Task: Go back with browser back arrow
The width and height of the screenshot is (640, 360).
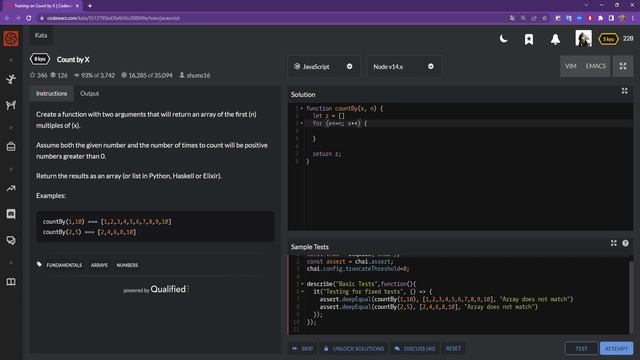Action: pyautogui.click(x=7, y=18)
